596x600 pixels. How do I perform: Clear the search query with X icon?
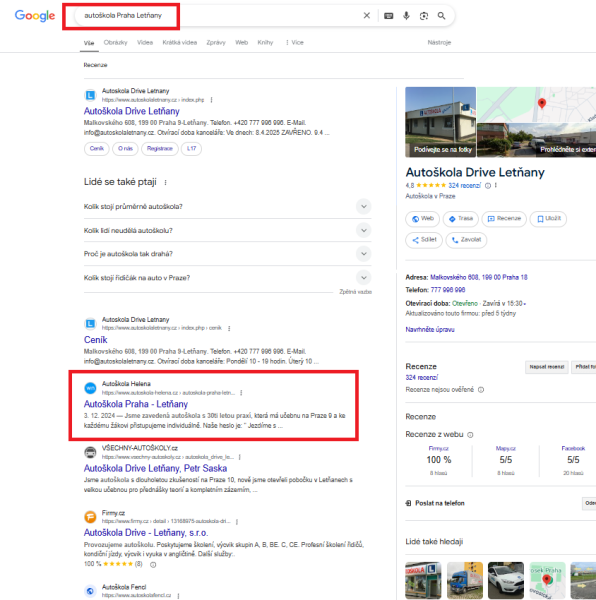[366, 15]
